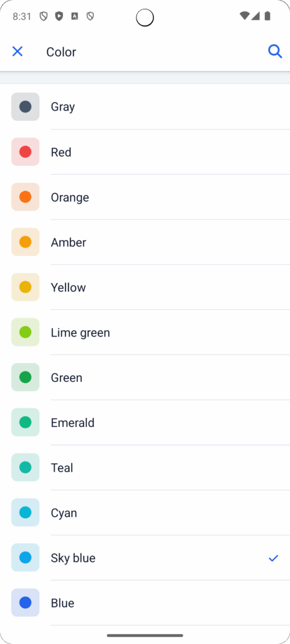Choose the Orange swatch icon
Screen dimensions: 290x644
[25, 197]
